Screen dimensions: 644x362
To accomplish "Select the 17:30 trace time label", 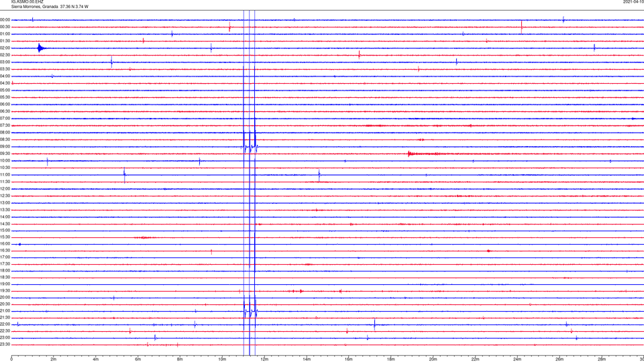I will click(5, 264).
